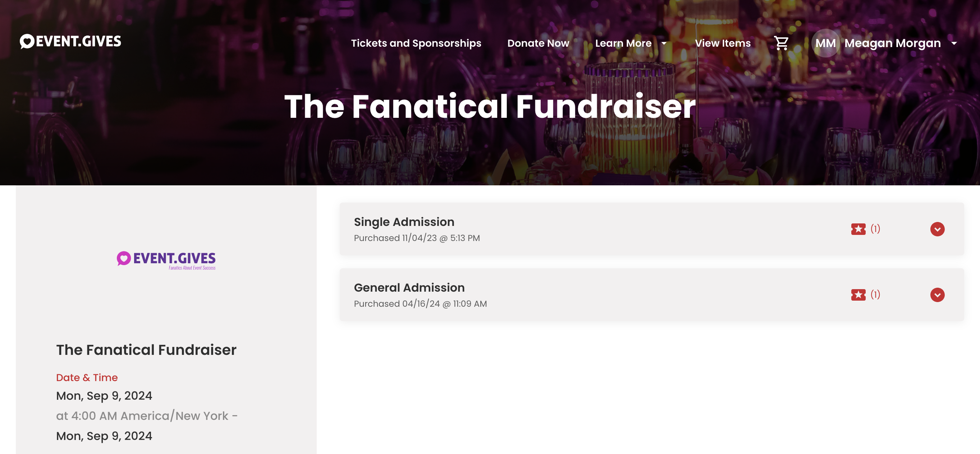
Task: Click the Meagan Morgan user name
Action: pos(893,43)
